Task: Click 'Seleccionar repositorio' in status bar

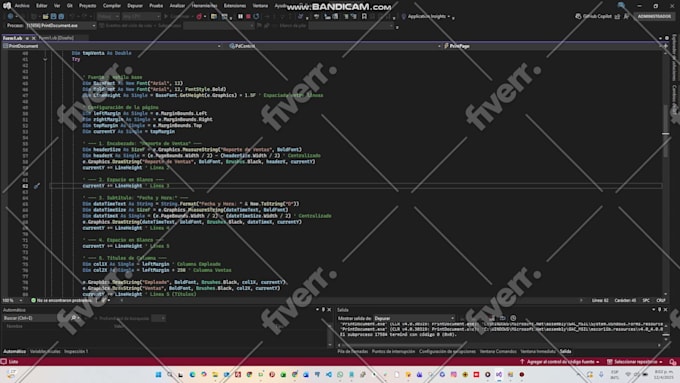Action: [x=635, y=362]
